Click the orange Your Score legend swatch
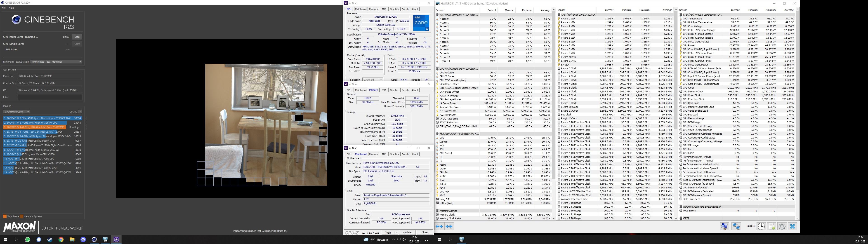 click(5, 216)
